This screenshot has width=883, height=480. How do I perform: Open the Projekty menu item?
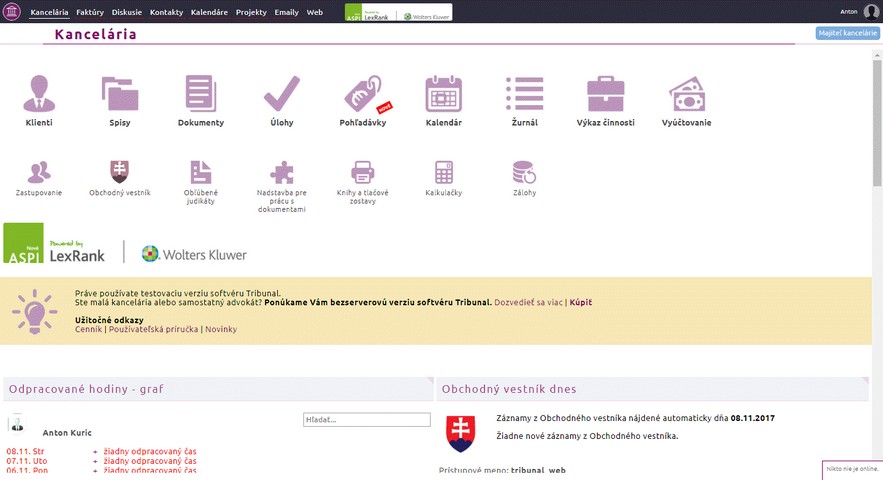(x=251, y=12)
